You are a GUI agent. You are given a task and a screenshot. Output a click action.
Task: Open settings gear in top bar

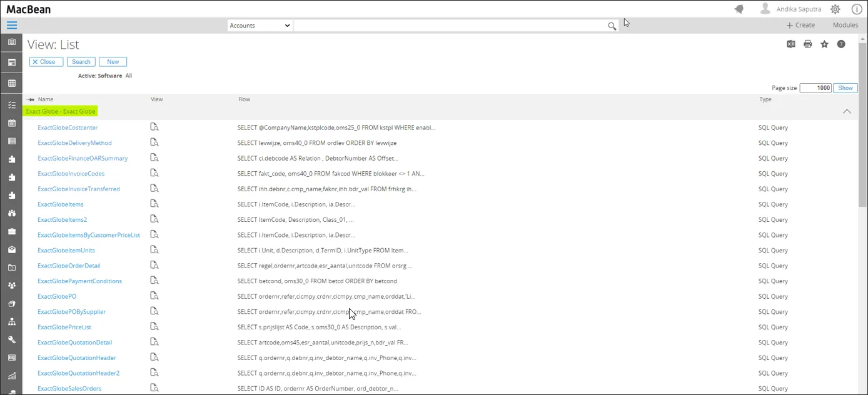click(835, 9)
